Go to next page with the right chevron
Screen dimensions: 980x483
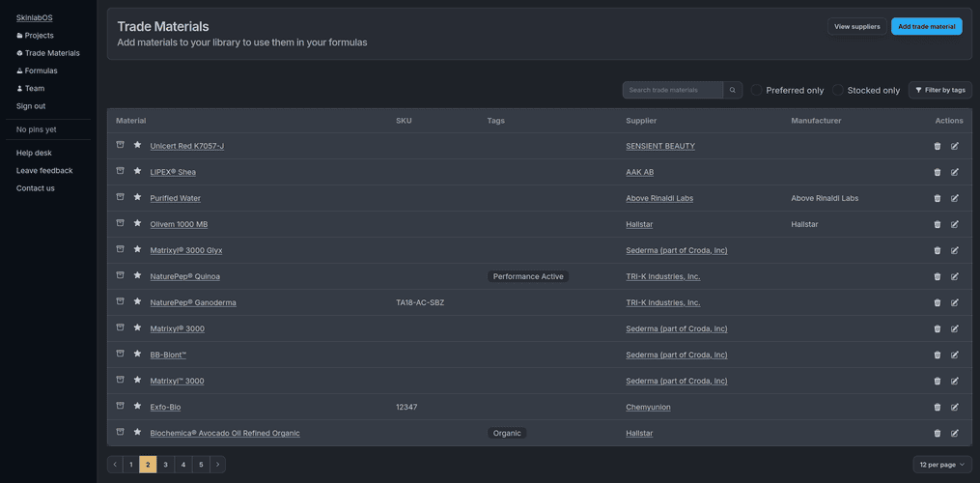coord(217,465)
